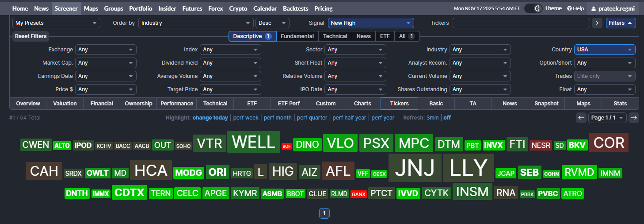Open the MODG ticker tile
Image resolution: width=644 pixels, height=224 pixels.
click(x=189, y=173)
